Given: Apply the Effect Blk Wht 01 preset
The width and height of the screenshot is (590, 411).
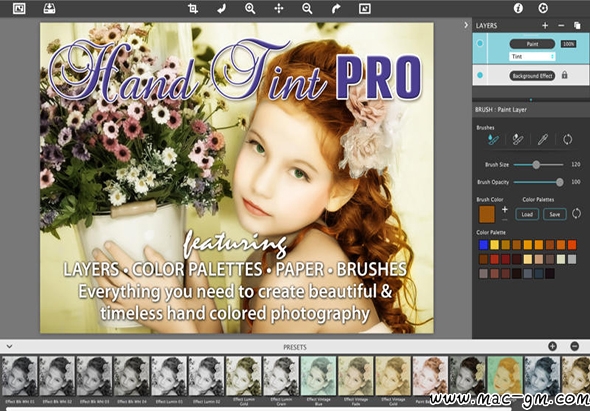Looking at the screenshot, I should (20, 379).
